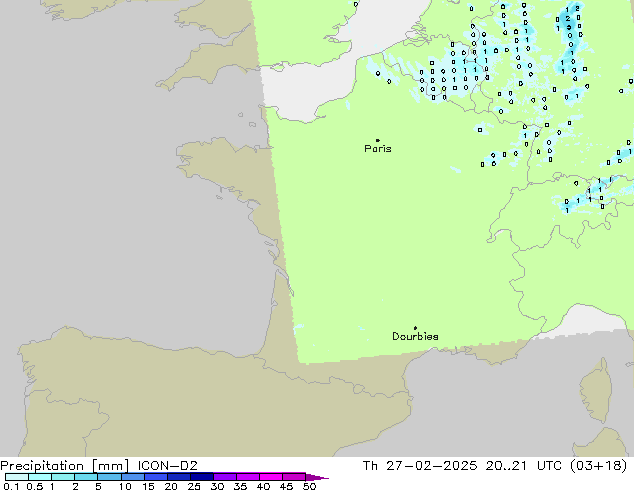Pick the 2 to 5 mm legend swatch
The image size is (634, 490).
86,477
